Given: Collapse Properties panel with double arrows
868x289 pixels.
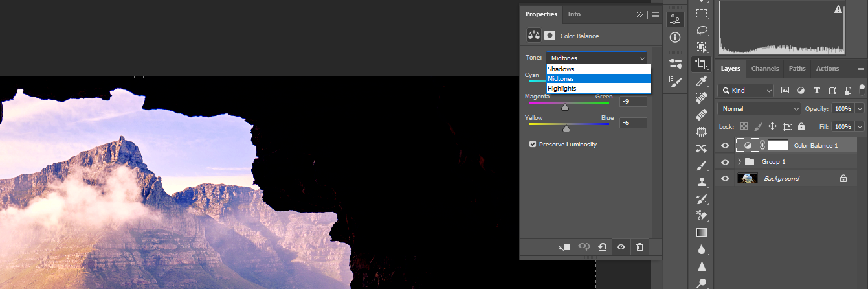Looking at the screenshot, I should (x=640, y=14).
